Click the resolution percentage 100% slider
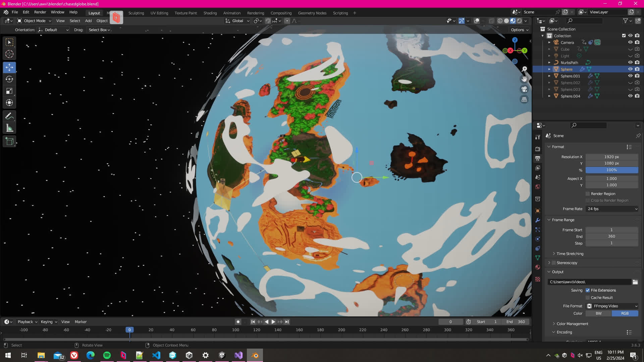The width and height of the screenshot is (644, 362). pyautogui.click(x=611, y=170)
